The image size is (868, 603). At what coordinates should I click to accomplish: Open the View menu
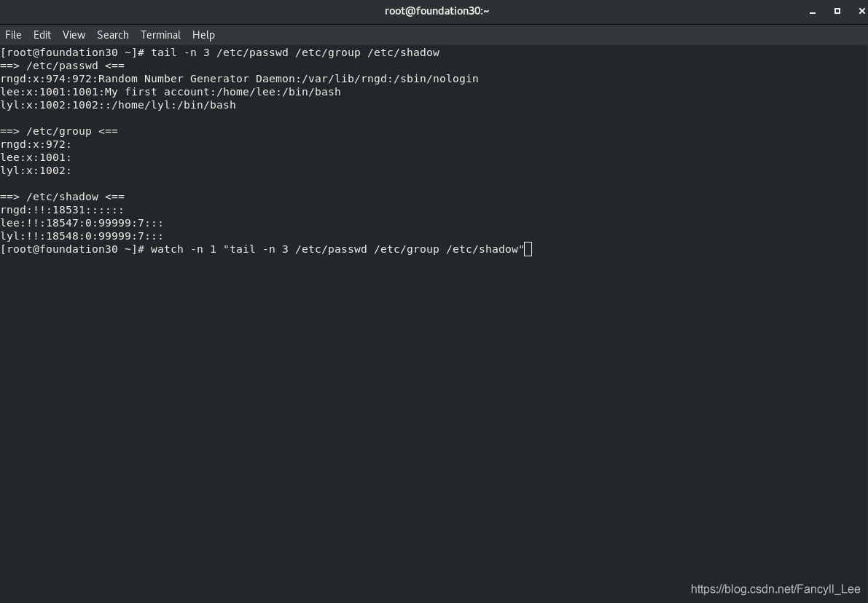pos(74,35)
